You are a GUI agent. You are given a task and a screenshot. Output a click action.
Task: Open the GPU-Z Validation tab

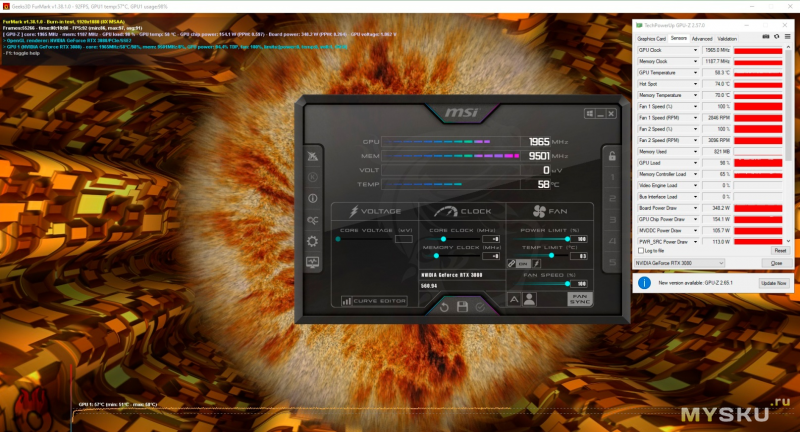click(727, 39)
